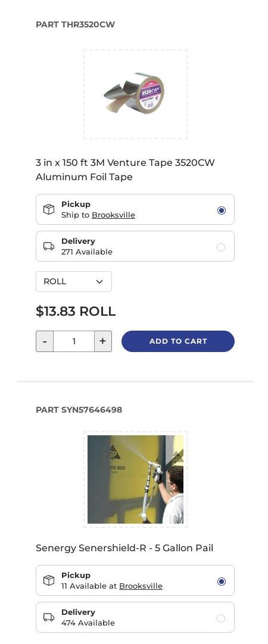Select Pickup radio for Senershield-R pail
Image resolution: width=268 pixels, height=644 pixels.
tap(221, 582)
